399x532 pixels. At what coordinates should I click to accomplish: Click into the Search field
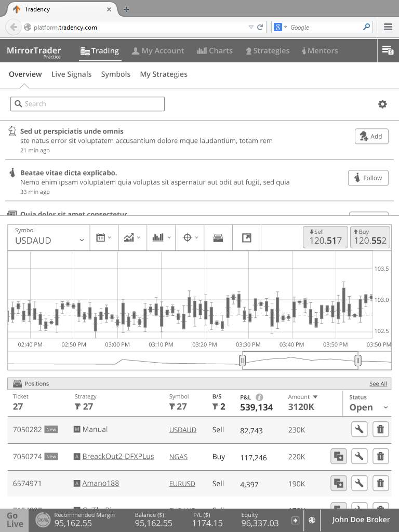click(87, 104)
